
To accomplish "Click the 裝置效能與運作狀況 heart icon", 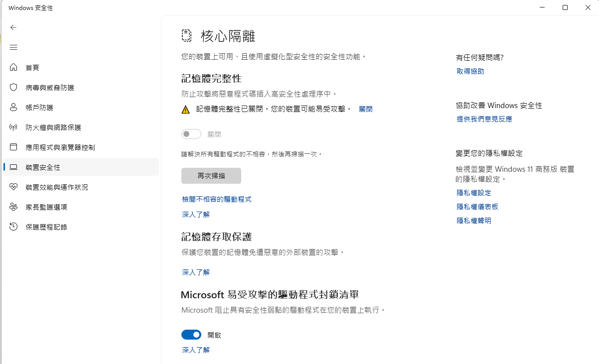I will point(13,187).
